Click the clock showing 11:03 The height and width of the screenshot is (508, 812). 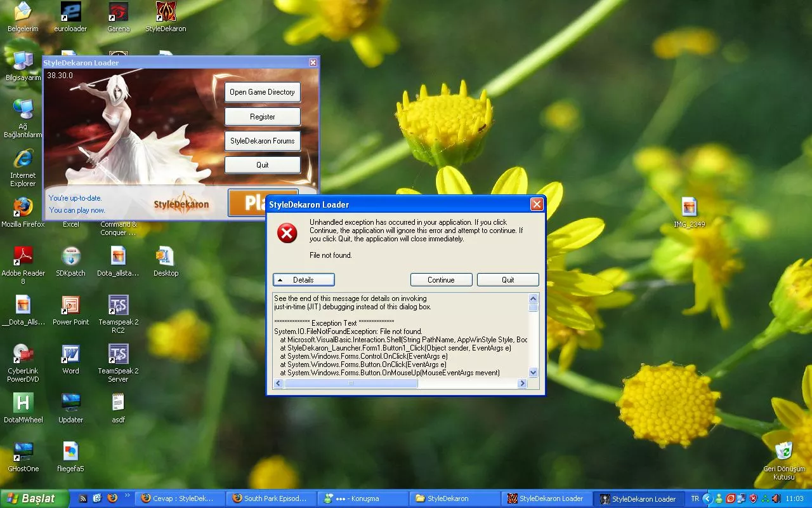(x=794, y=498)
